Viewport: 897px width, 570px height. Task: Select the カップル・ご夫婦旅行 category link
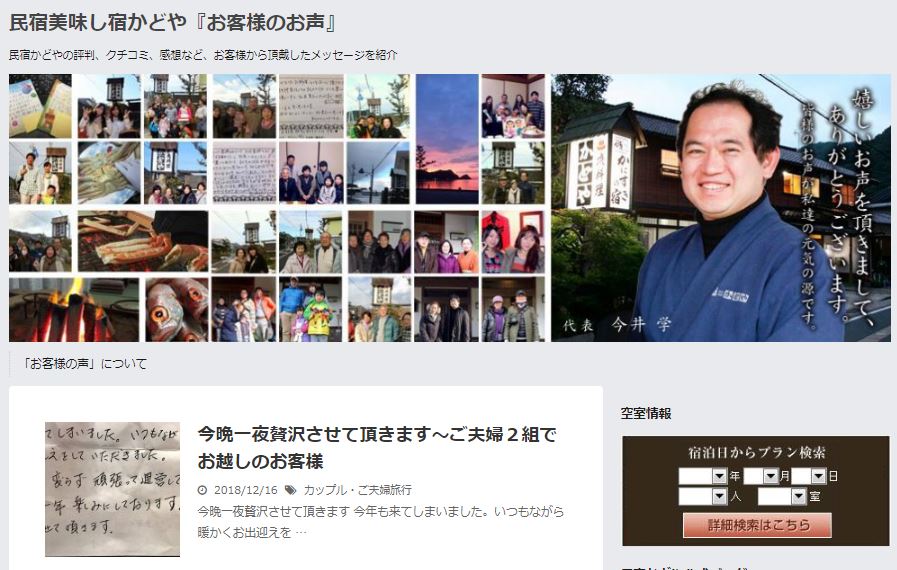(x=358, y=490)
